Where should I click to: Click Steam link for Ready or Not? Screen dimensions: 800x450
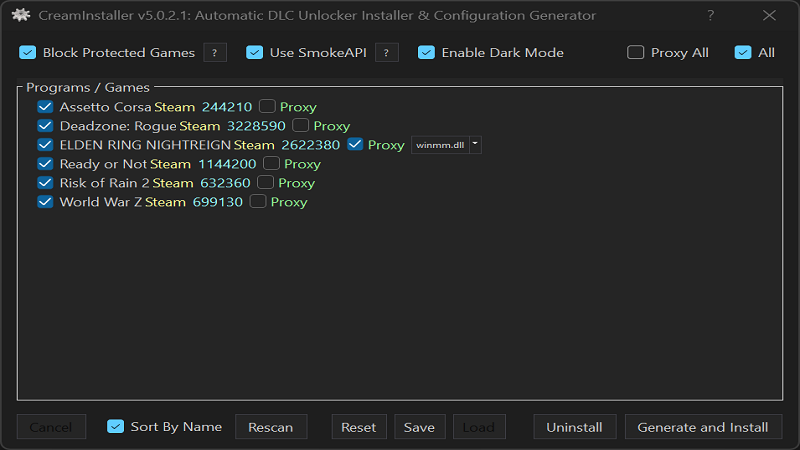[170, 164]
